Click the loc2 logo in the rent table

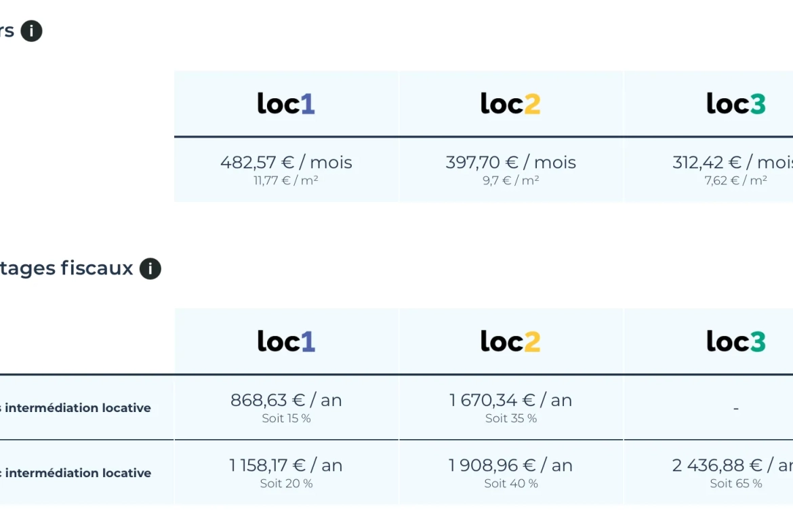click(511, 104)
